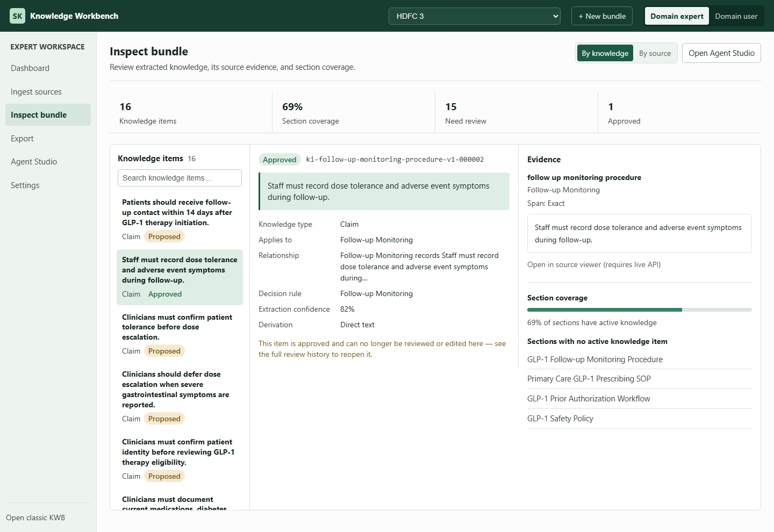Image resolution: width=774 pixels, height=532 pixels.
Task: Open in source viewer link
Action: pyautogui.click(x=594, y=264)
